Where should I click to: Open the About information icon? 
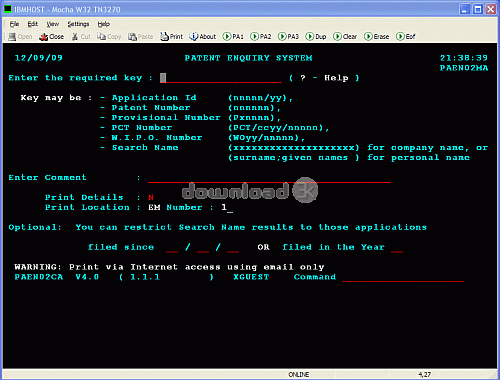(203, 37)
